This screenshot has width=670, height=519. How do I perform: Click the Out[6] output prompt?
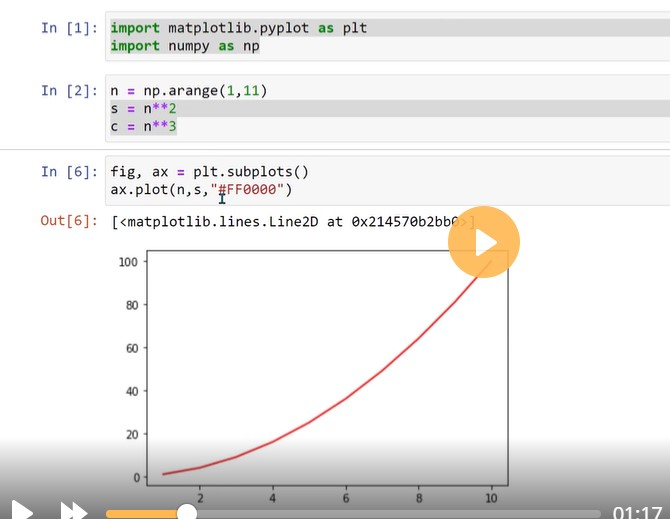click(66, 220)
